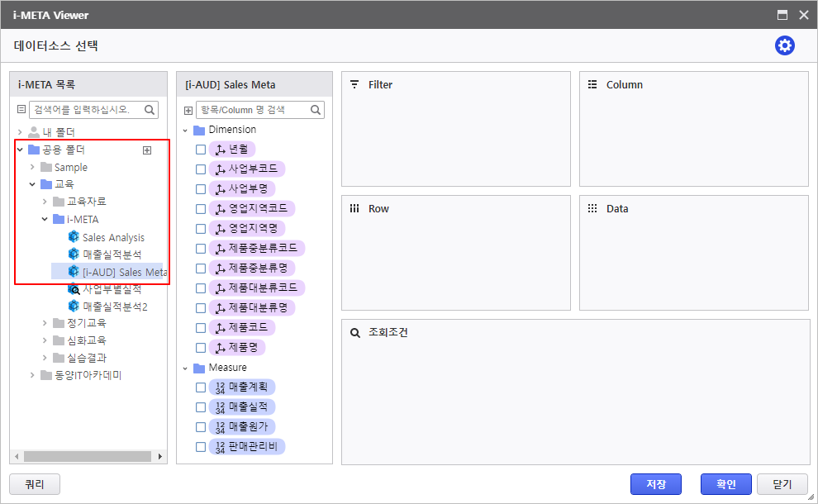Click the 매출실적분석2 cube icon

[74, 307]
